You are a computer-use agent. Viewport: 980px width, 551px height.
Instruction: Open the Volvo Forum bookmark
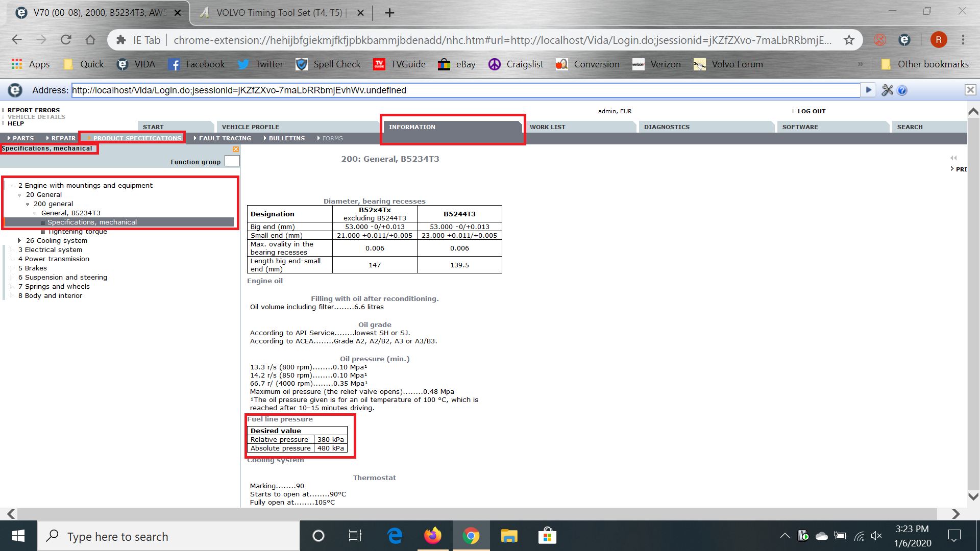728,64
